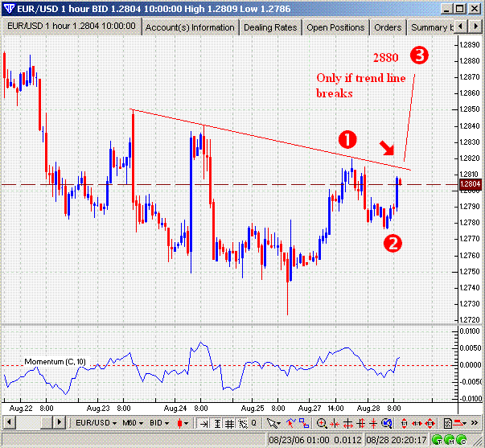
Task: Click the chart horizontal scrollbar thumb
Action: click(x=47, y=422)
